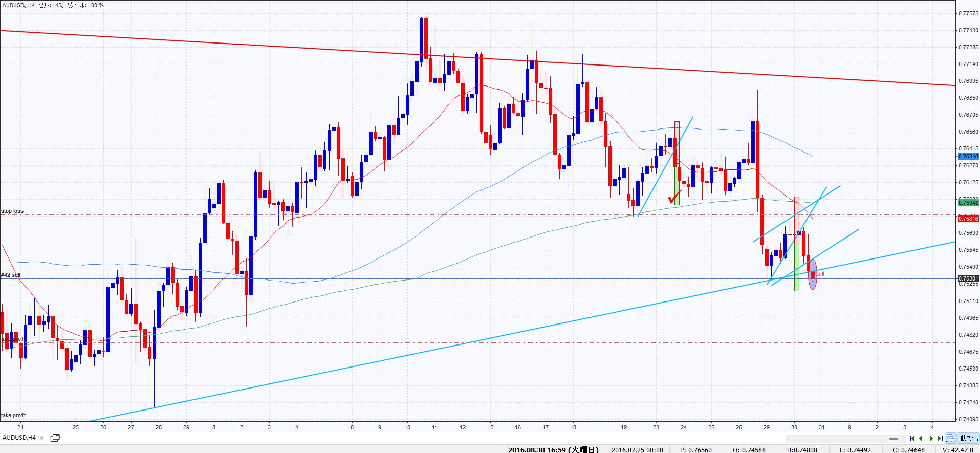Click the stop loss label on the left
Viewport: 980px width, 453px height.
click(x=12, y=211)
